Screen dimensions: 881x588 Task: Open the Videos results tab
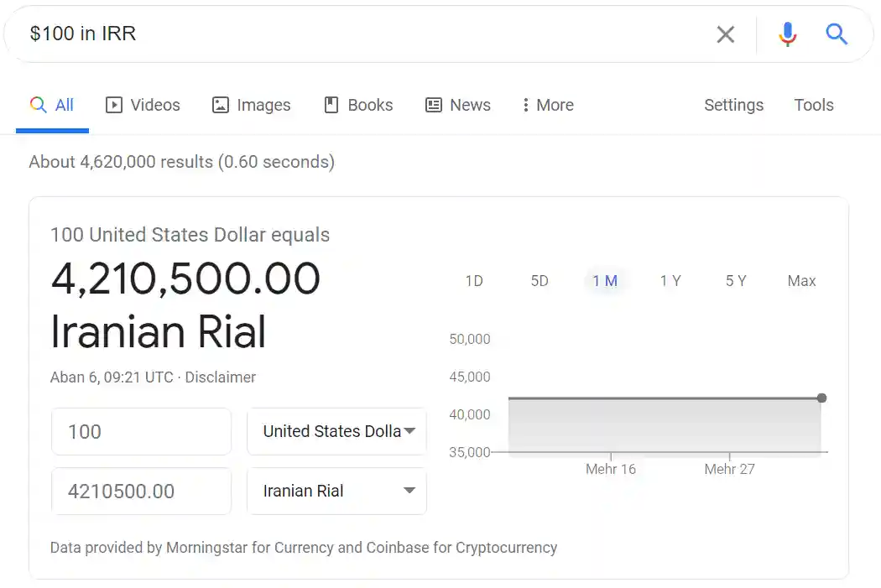click(x=143, y=105)
